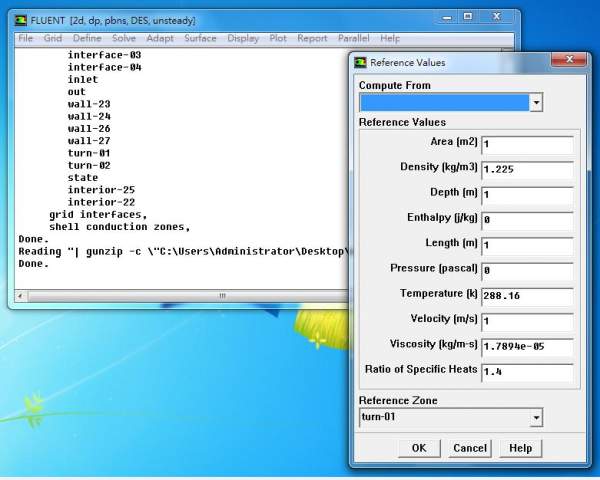Click the Help button in Reference Values
This screenshot has width=600, height=480.
click(x=520, y=448)
